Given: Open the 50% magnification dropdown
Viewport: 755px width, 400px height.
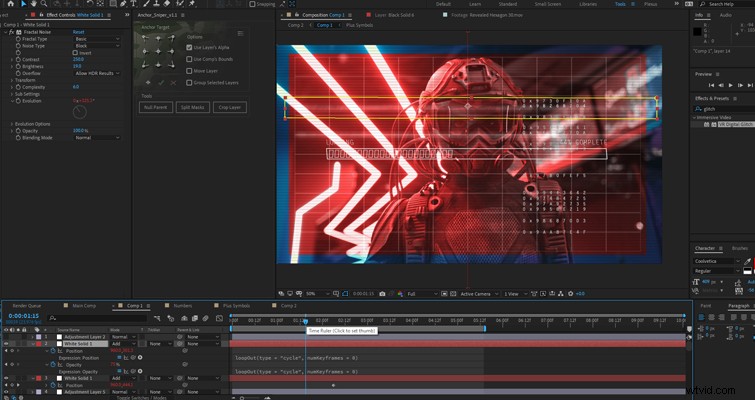Looking at the screenshot, I should click(x=318, y=294).
